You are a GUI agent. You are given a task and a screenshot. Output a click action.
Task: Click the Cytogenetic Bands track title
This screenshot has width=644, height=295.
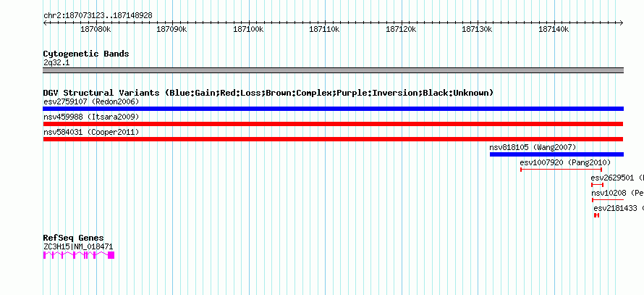86,54
